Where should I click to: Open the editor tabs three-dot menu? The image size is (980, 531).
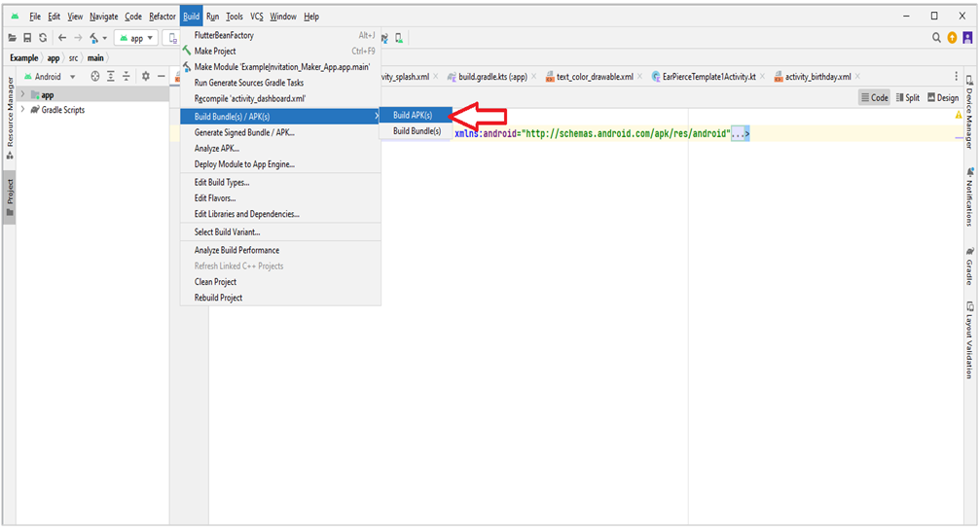[957, 76]
